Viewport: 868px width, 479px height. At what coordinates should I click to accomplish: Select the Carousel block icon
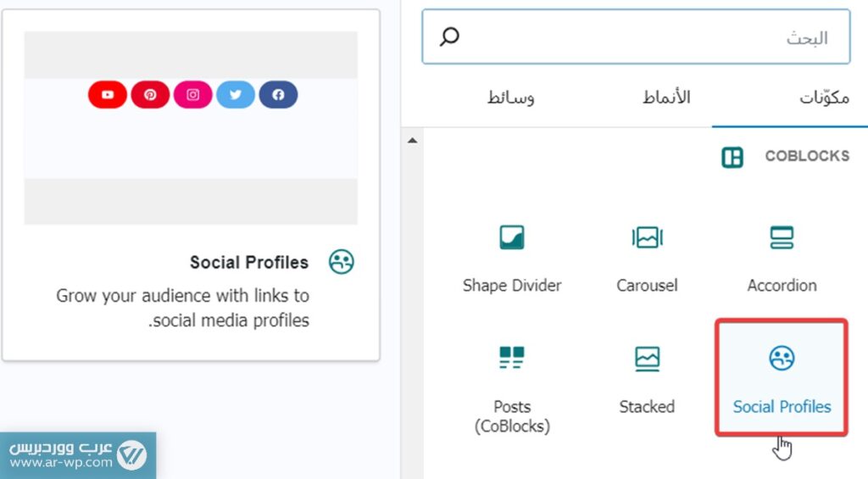click(647, 238)
